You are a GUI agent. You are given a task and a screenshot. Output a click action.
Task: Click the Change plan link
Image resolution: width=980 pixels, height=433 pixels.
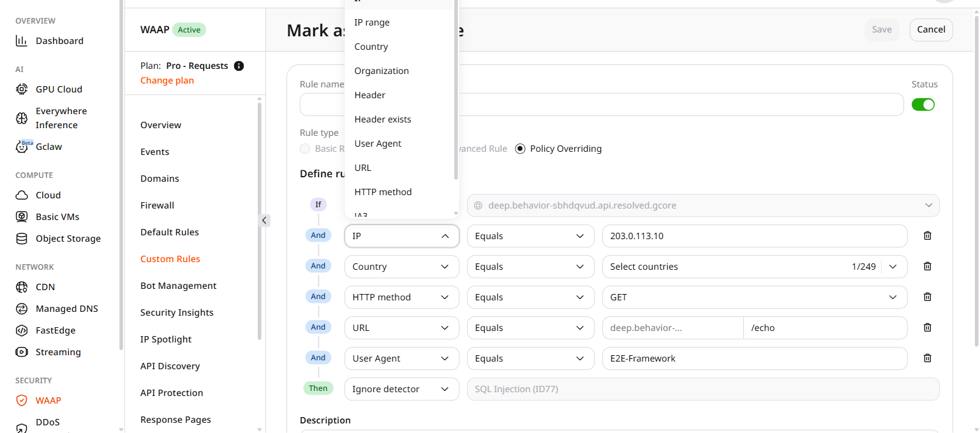[x=167, y=80]
